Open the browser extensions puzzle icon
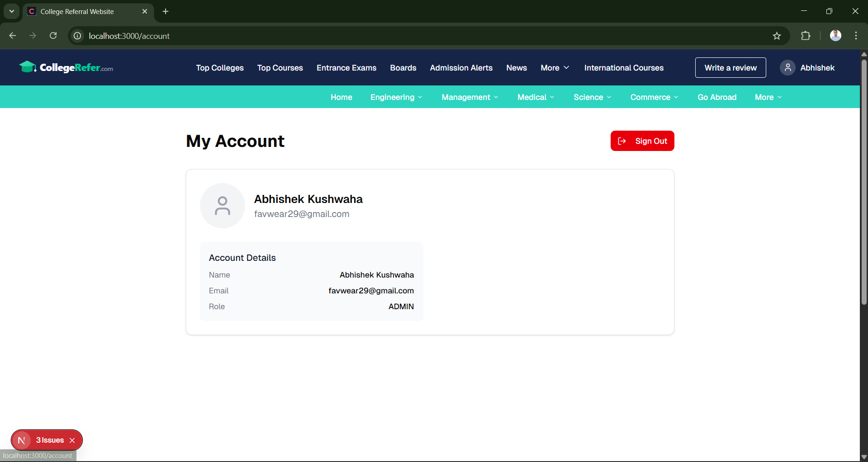868x462 pixels. 806,36
